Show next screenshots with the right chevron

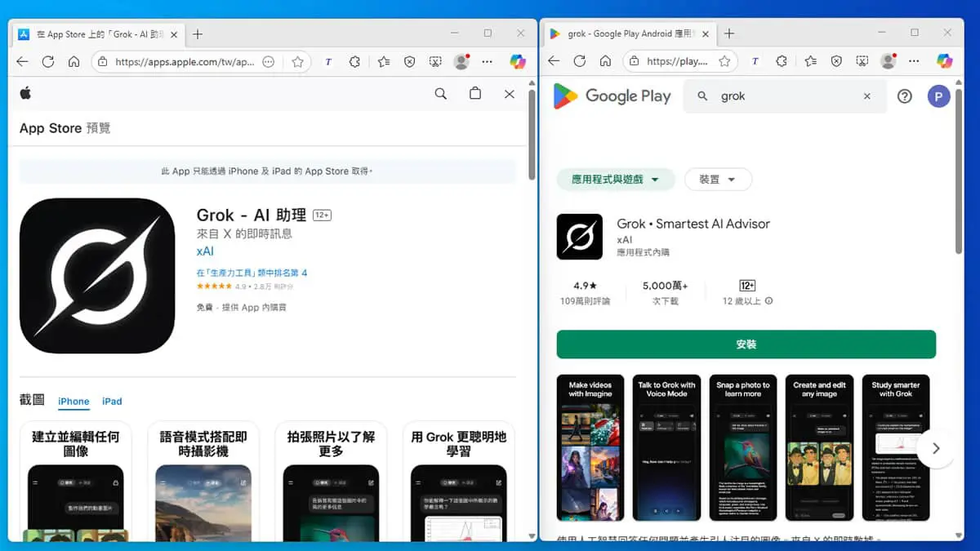pyautogui.click(x=936, y=448)
